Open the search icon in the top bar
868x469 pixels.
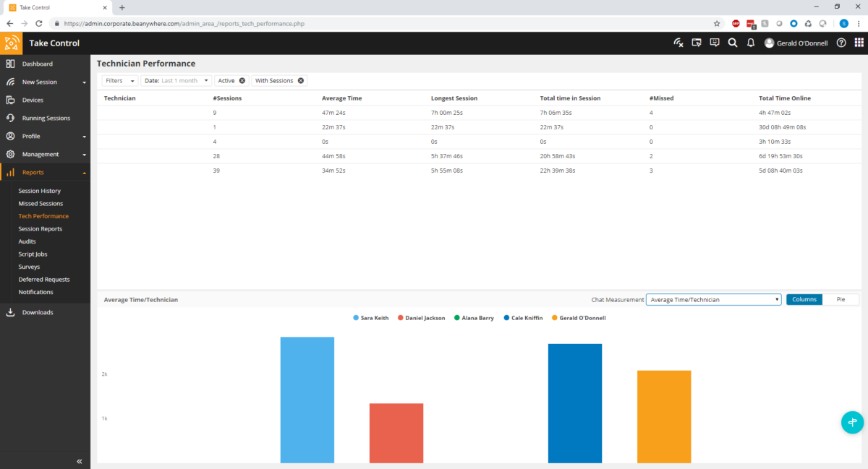[732, 43]
